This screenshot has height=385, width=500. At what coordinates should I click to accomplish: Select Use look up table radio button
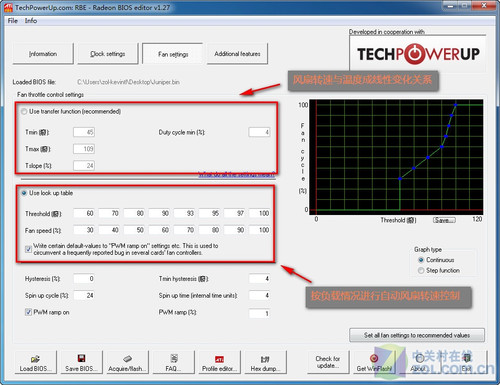pyautogui.click(x=24, y=193)
